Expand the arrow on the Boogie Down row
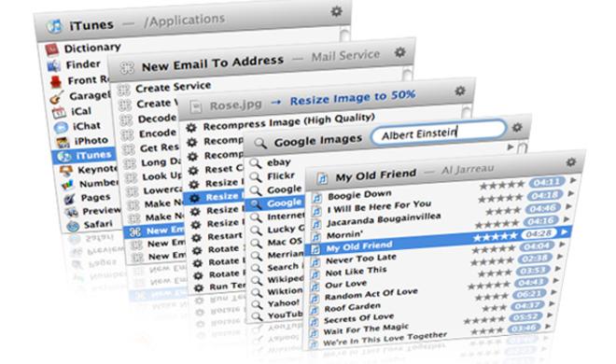Image resolution: width=616 pixels, height=364 pixels. tap(573, 180)
